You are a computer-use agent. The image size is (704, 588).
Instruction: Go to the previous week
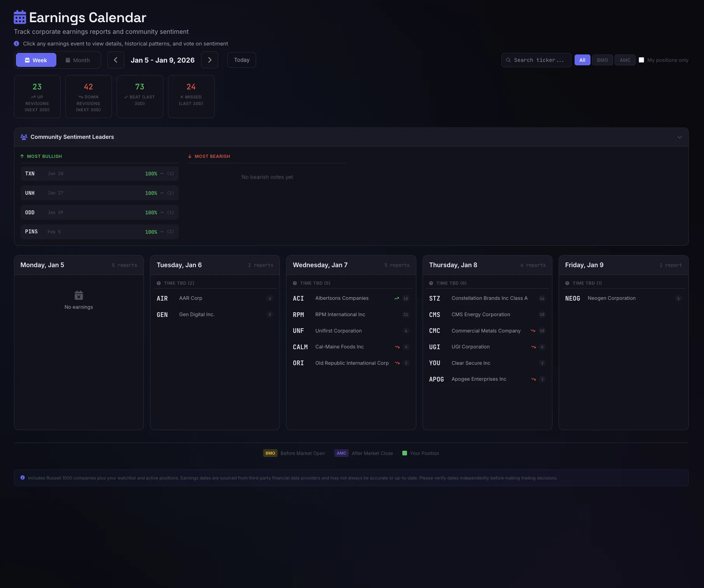[x=115, y=60]
